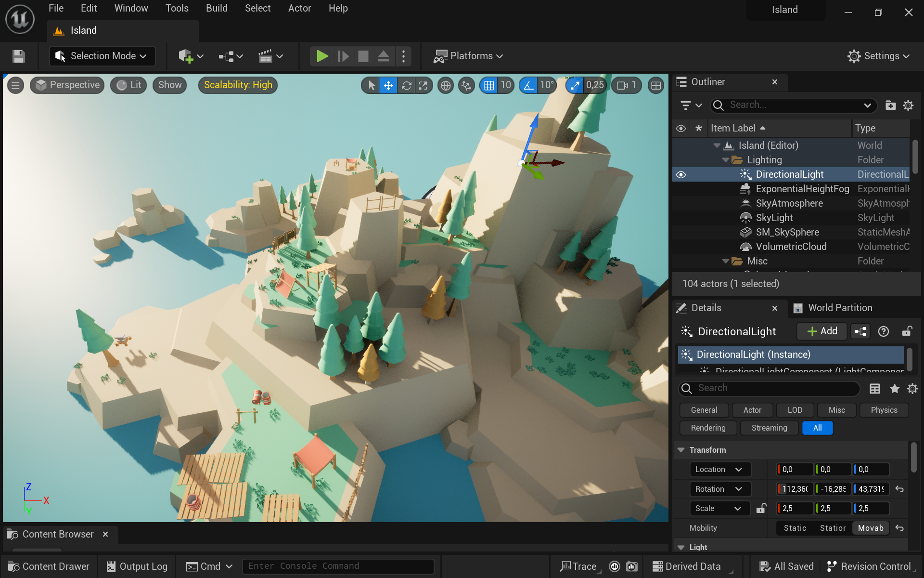Click the Add component button

click(x=822, y=331)
